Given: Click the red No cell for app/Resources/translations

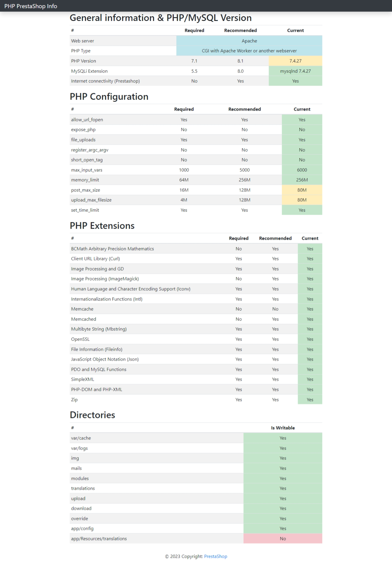Looking at the screenshot, I should pyautogui.click(x=283, y=539).
